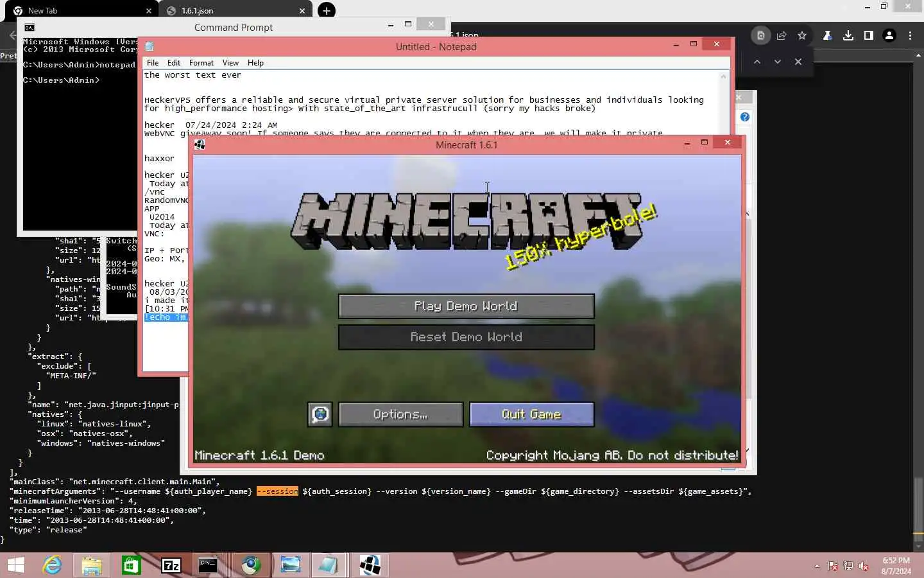Go to previous find result arrow

click(757, 62)
